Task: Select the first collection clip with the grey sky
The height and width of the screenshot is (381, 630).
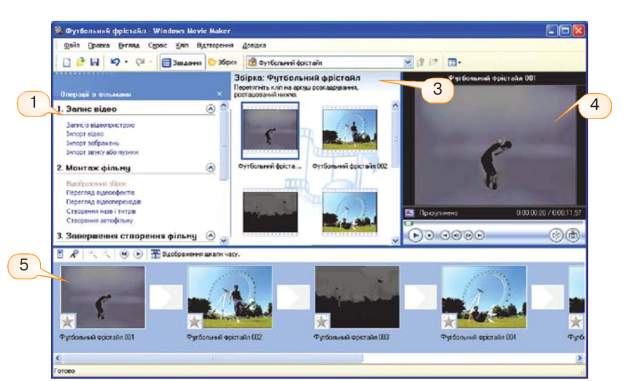Action: [270, 131]
